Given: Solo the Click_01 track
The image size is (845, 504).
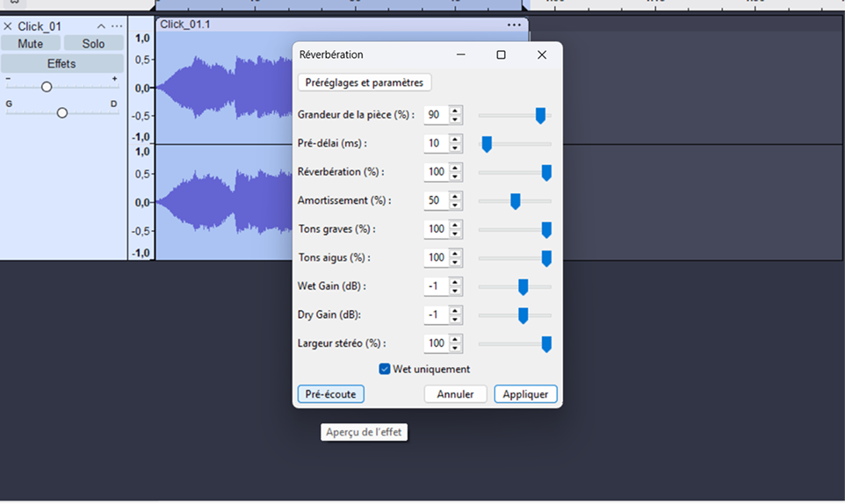Looking at the screenshot, I should coord(93,44).
